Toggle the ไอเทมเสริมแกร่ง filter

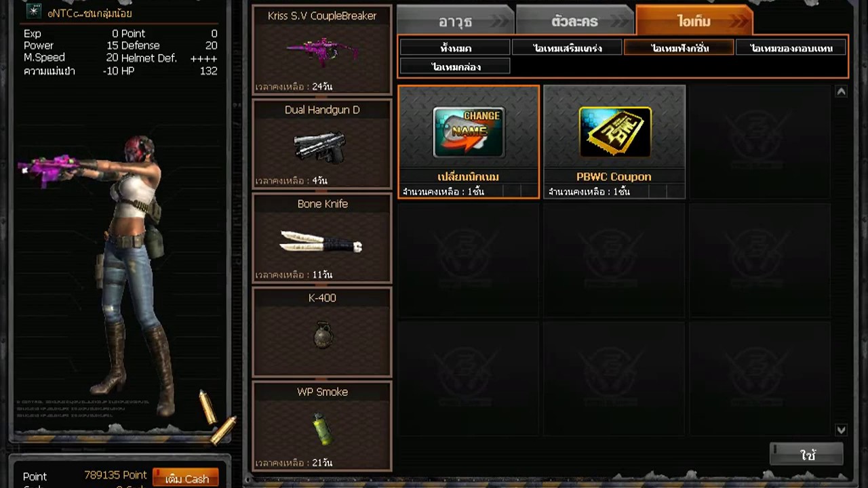(x=567, y=47)
